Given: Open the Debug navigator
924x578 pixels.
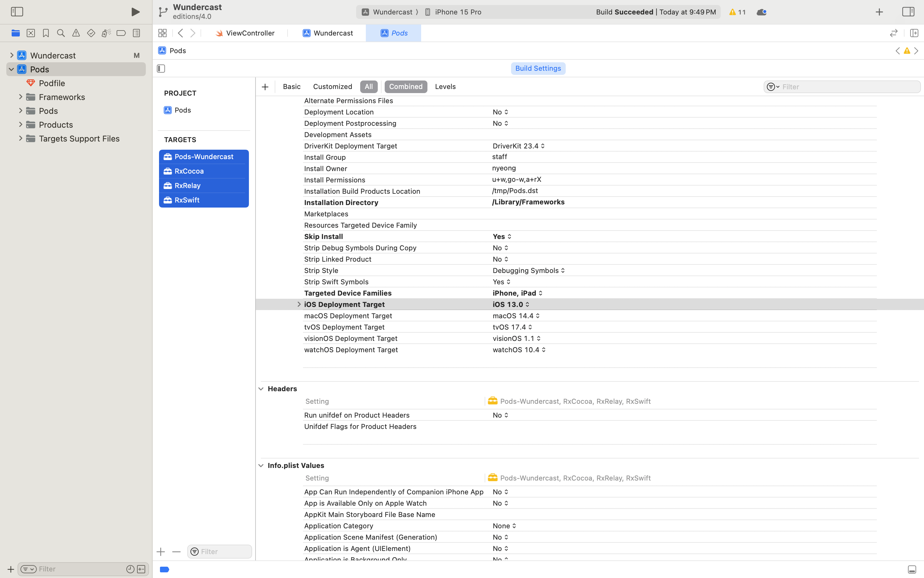Looking at the screenshot, I should click(106, 33).
